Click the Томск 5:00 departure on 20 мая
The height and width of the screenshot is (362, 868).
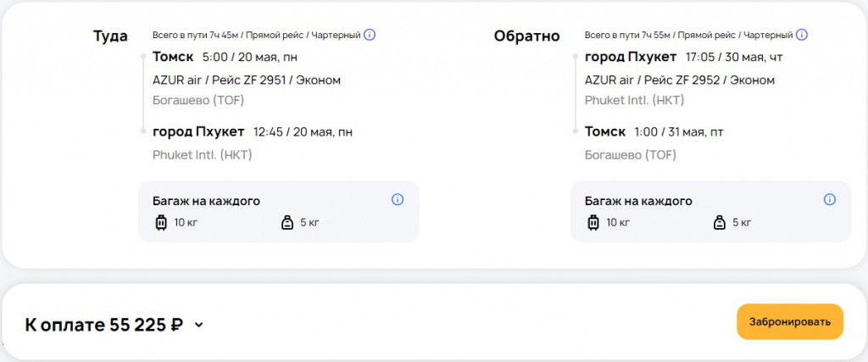pos(225,58)
